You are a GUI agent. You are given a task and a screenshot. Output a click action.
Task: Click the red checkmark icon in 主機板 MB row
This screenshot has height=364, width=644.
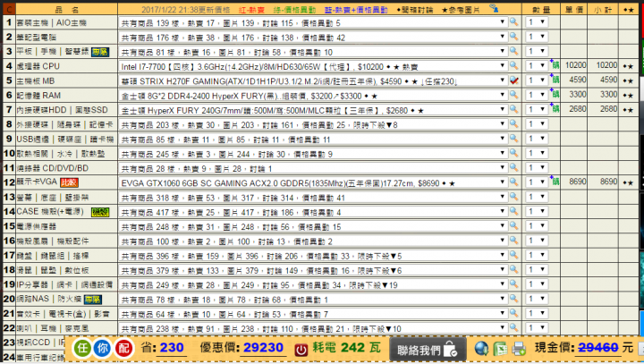513,80
